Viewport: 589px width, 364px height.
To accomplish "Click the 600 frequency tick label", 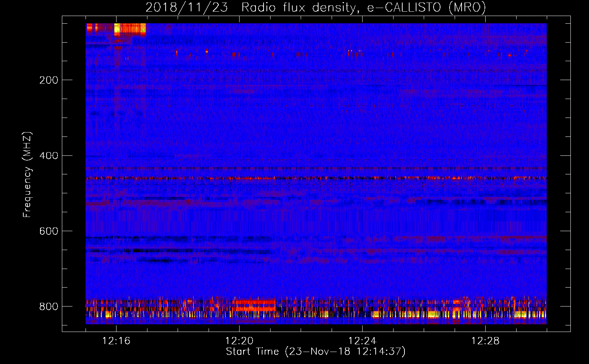I will [x=49, y=231].
